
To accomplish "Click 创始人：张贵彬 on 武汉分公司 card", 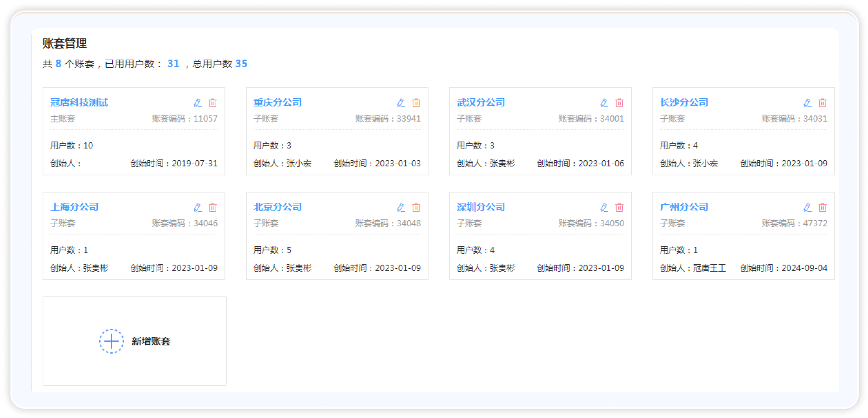I will (x=485, y=163).
